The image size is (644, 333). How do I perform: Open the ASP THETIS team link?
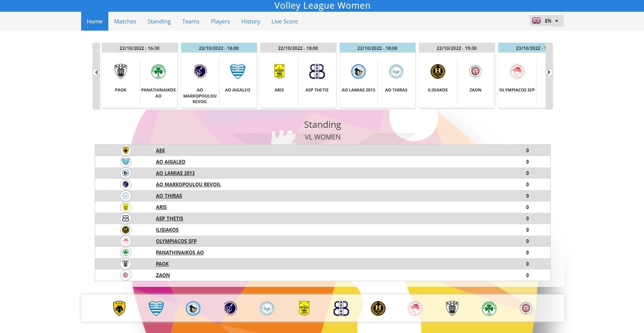point(169,218)
